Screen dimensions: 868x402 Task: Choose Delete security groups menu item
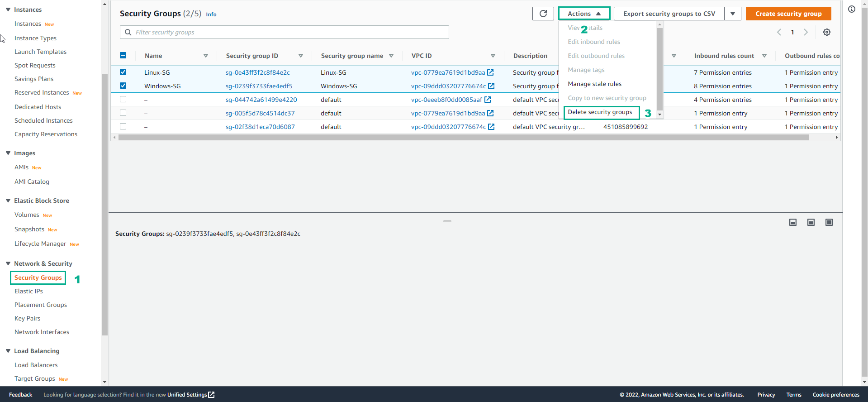pos(600,112)
